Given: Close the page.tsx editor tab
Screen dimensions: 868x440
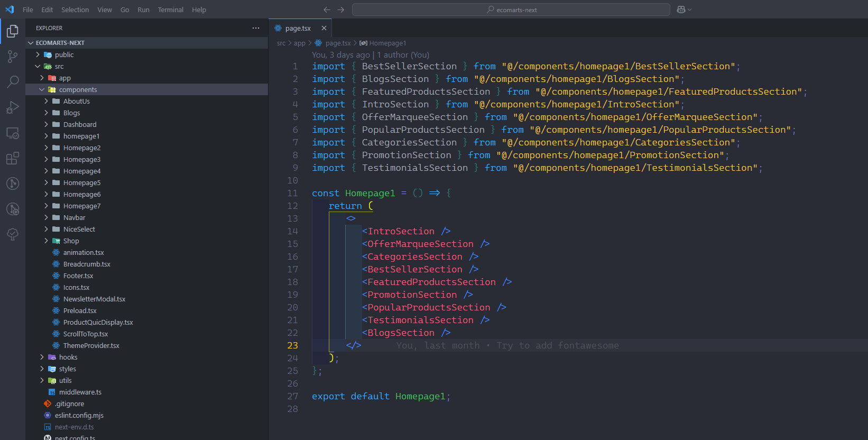Looking at the screenshot, I should (324, 28).
